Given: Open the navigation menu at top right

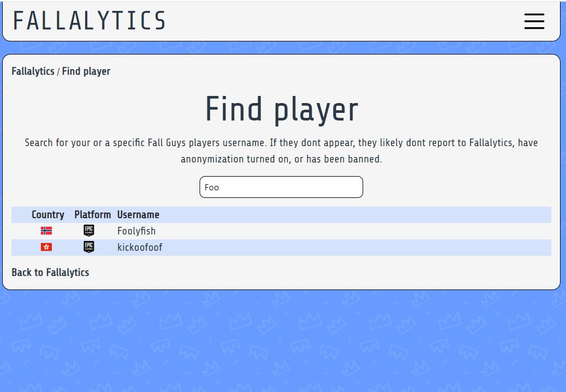Looking at the screenshot, I should (534, 21).
